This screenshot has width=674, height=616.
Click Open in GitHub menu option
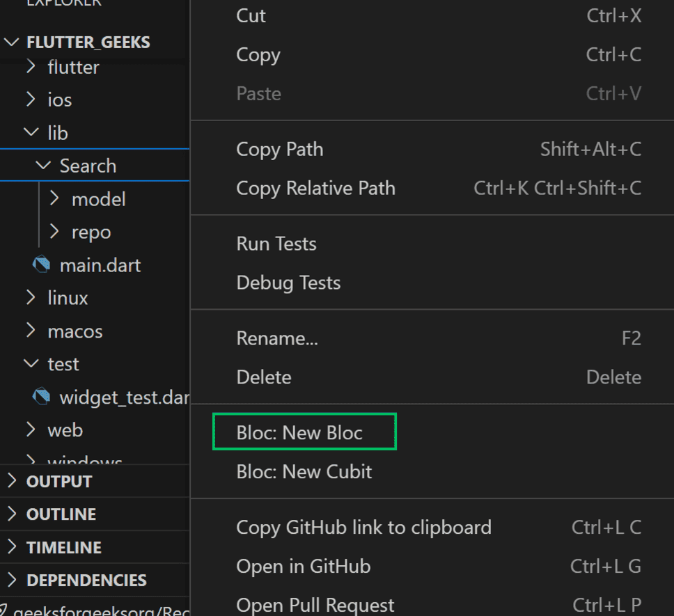pos(303,567)
